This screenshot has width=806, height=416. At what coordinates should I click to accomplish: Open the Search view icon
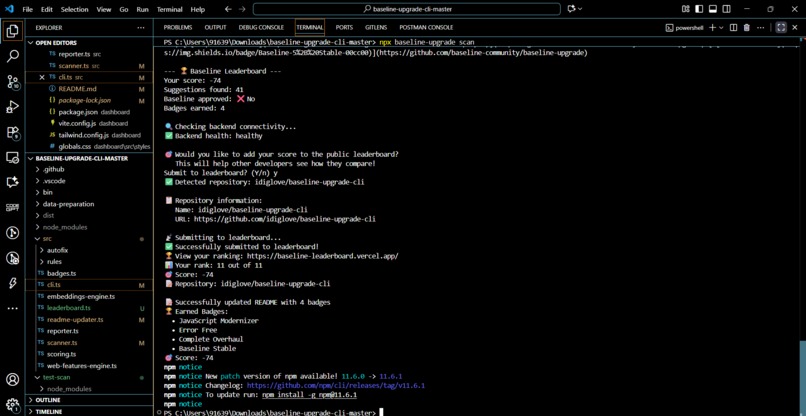[12, 56]
